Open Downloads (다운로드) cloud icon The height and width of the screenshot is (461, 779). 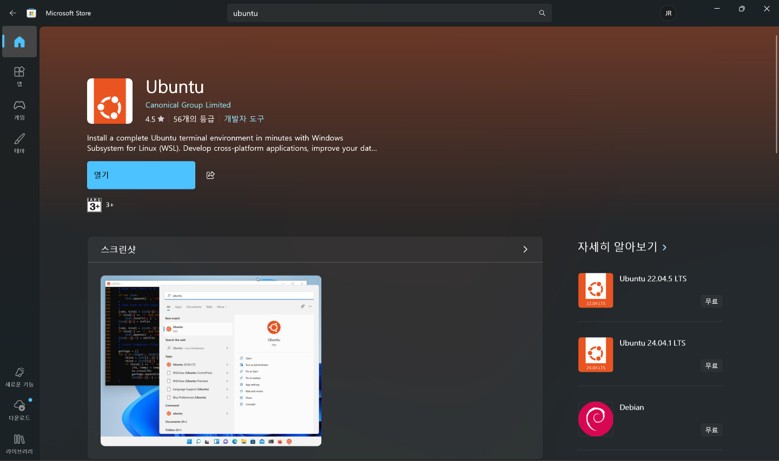[19, 408]
